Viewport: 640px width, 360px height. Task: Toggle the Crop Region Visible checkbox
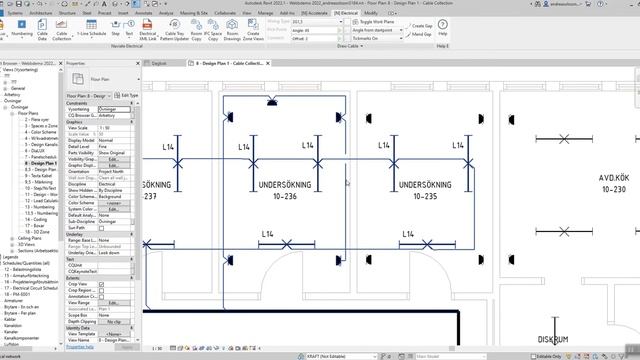[101, 291]
